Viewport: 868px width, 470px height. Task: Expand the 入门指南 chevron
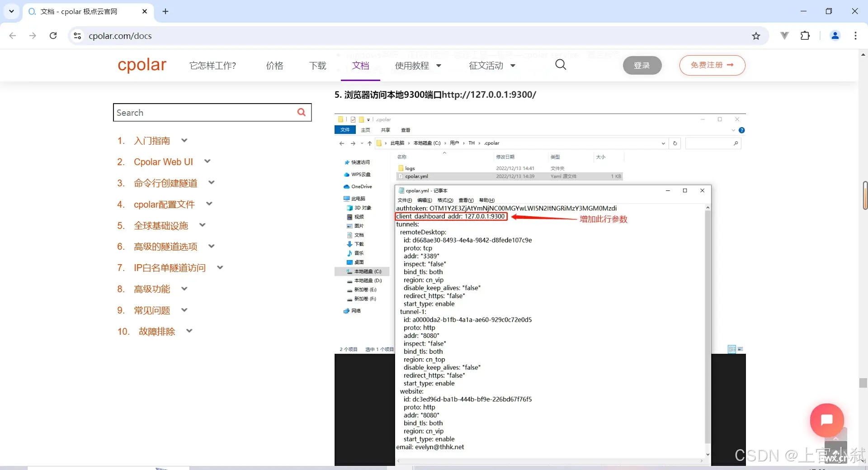click(184, 140)
